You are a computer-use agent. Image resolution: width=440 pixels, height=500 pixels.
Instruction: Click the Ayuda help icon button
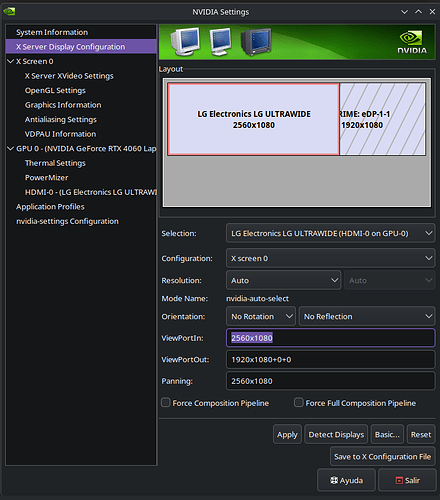(x=346, y=480)
